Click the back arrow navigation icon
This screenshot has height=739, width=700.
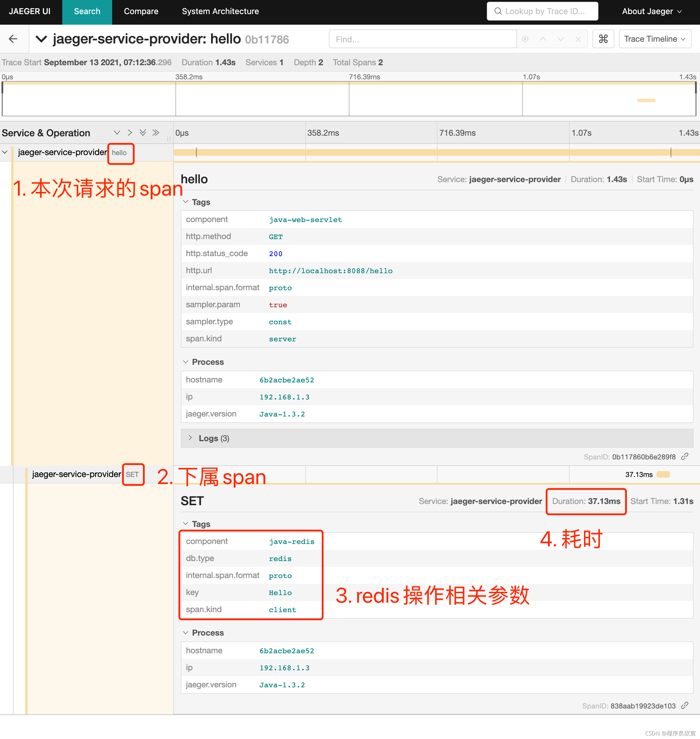[13, 38]
